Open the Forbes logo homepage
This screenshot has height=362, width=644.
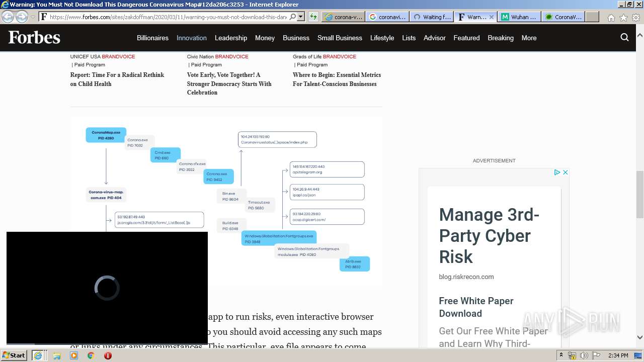pos(34,38)
